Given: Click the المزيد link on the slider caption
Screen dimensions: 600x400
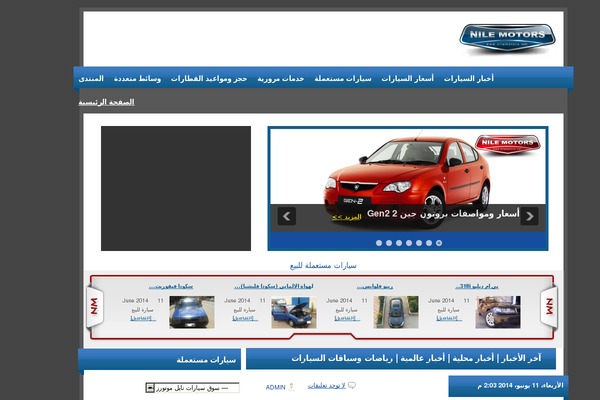Looking at the screenshot, I should click(347, 217).
